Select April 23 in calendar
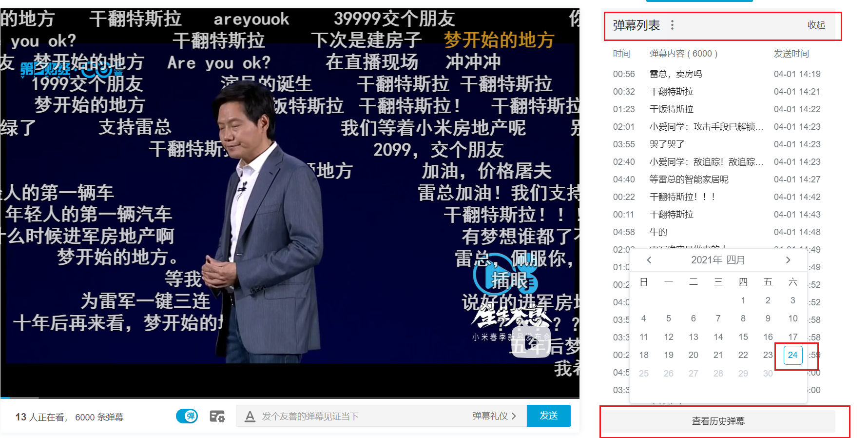868x438 pixels. (768, 355)
